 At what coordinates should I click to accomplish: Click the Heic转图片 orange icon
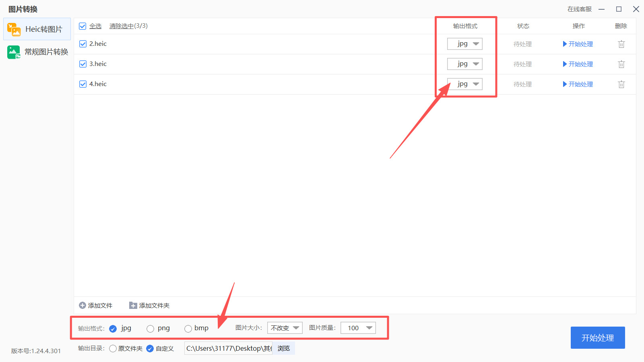(14, 29)
